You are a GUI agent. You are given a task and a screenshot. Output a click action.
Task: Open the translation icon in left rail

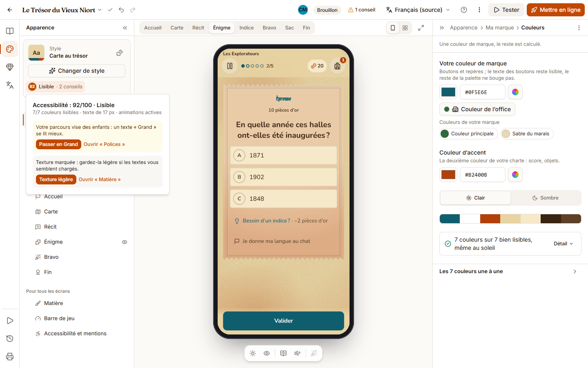[10, 85]
